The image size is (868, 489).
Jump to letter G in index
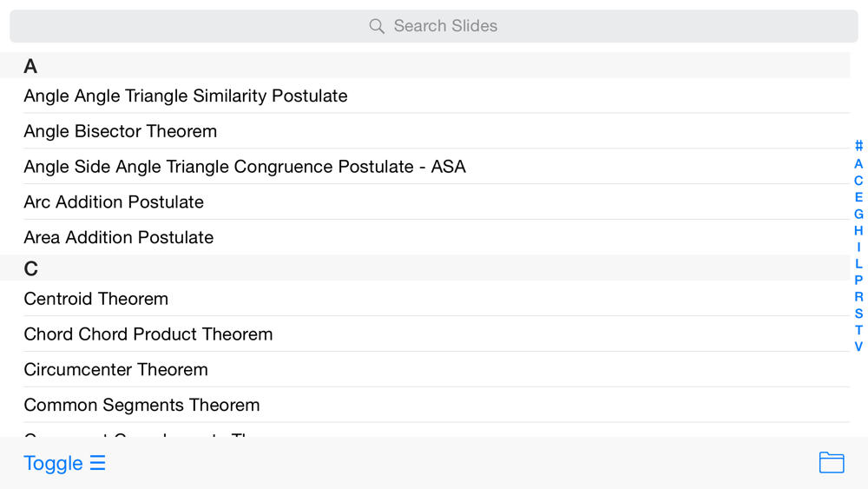pyautogui.click(x=858, y=214)
